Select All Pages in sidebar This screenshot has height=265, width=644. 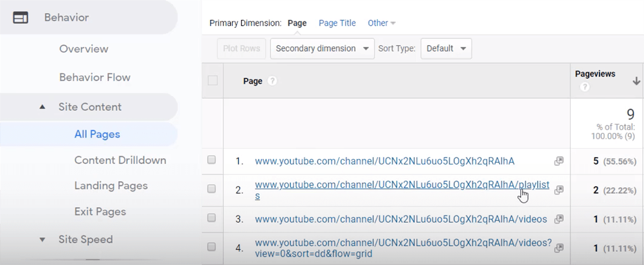[97, 134]
